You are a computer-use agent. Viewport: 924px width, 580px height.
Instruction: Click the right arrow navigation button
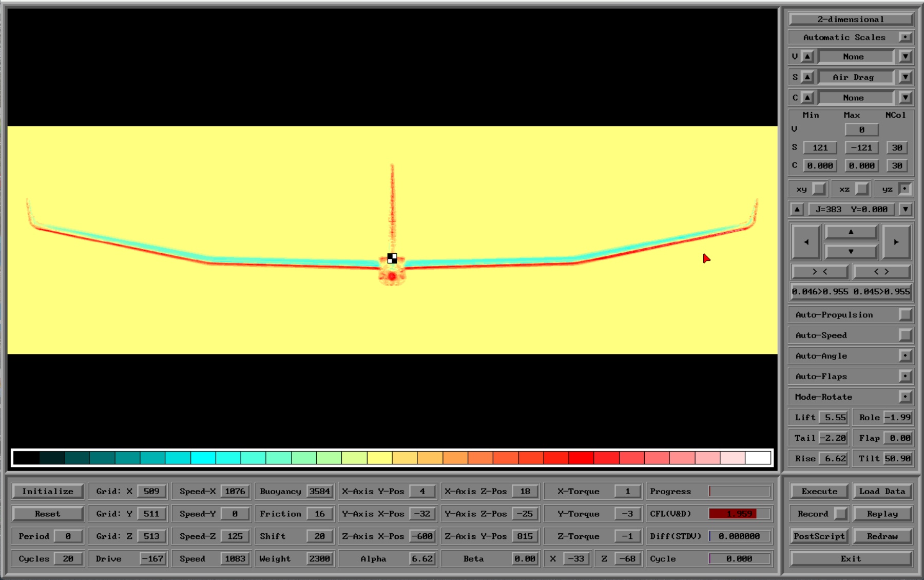[x=896, y=242]
